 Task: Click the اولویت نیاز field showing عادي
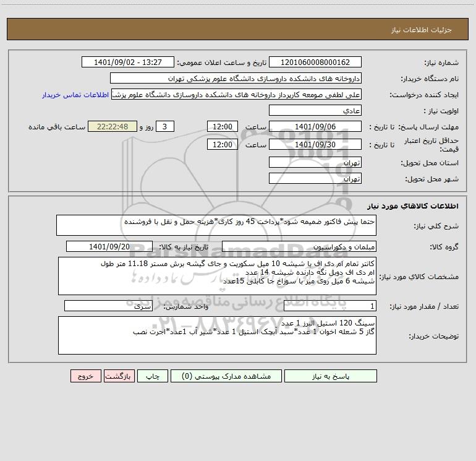pyautogui.click(x=315, y=110)
